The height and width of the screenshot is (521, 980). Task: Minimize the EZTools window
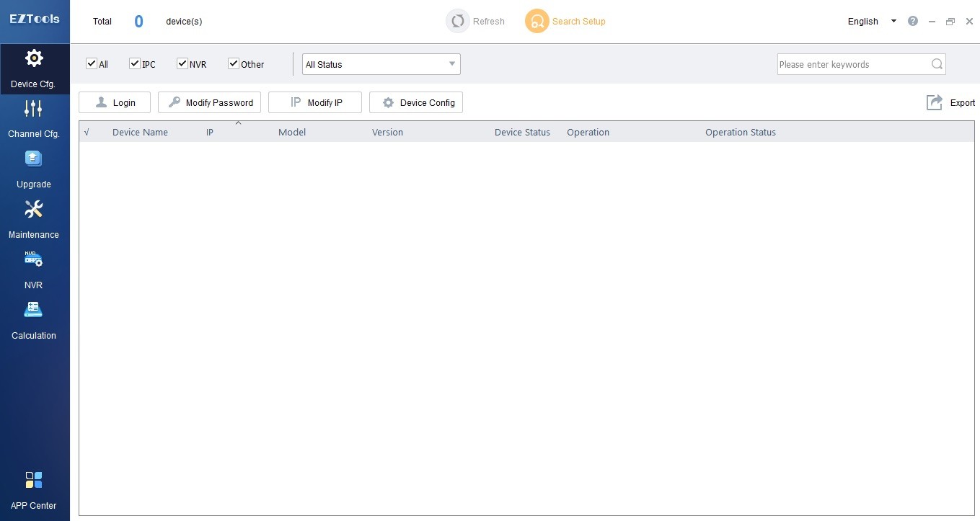click(932, 22)
